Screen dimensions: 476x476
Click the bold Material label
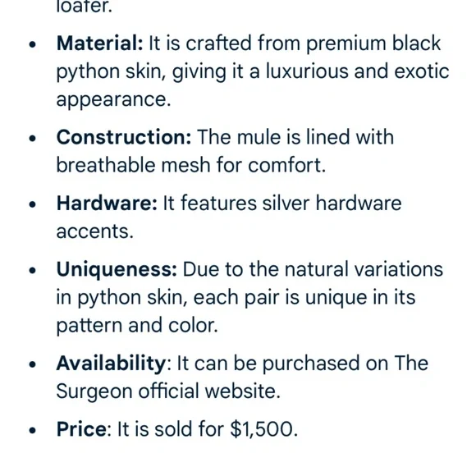click(99, 43)
